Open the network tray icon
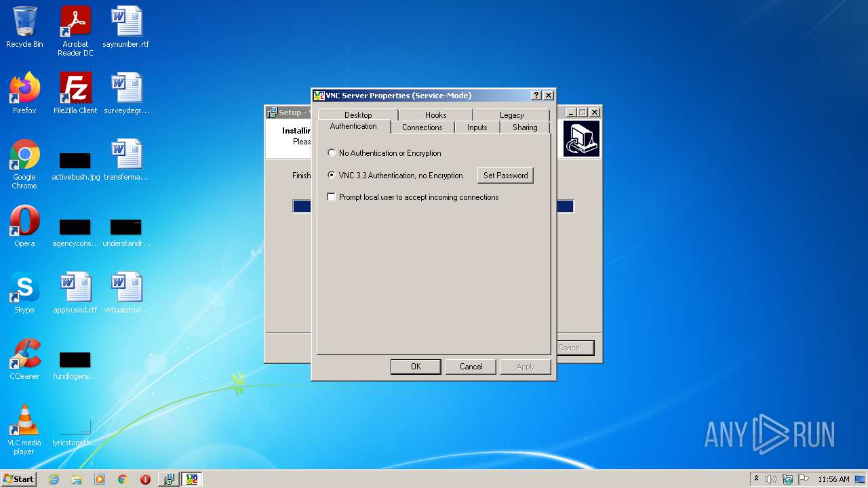The image size is (868, 488). 787,479
